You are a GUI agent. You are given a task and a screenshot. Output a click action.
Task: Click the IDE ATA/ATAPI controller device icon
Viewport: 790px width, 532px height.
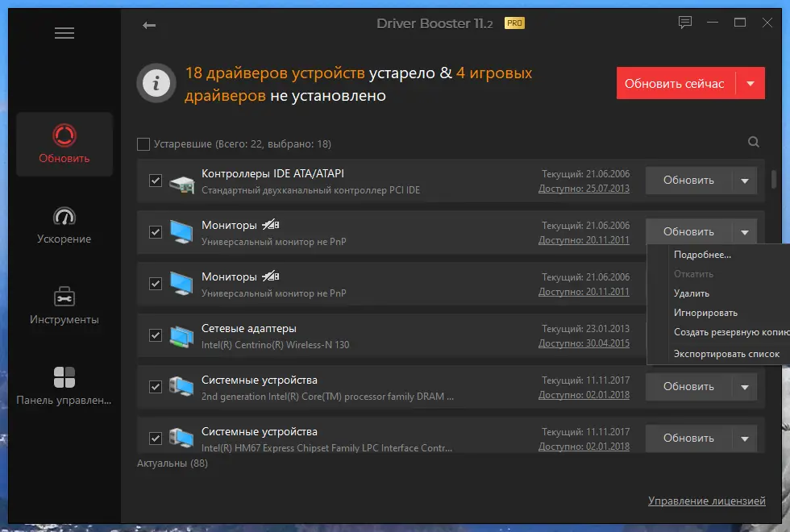click(182, 184)
